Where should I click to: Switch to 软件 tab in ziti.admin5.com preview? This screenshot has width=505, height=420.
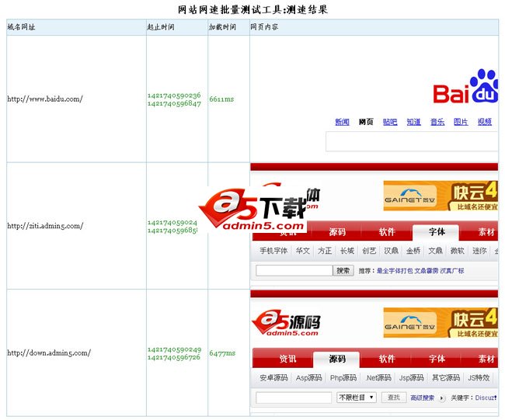[387, 231]
